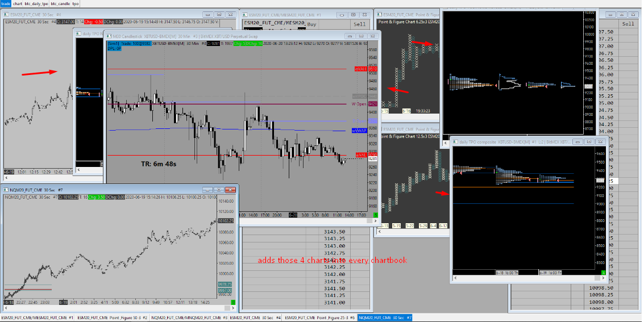Click the M30 Candlestick right scroll arrow
This screenshot has height=322, width=644.
click(x=375, y=221)
